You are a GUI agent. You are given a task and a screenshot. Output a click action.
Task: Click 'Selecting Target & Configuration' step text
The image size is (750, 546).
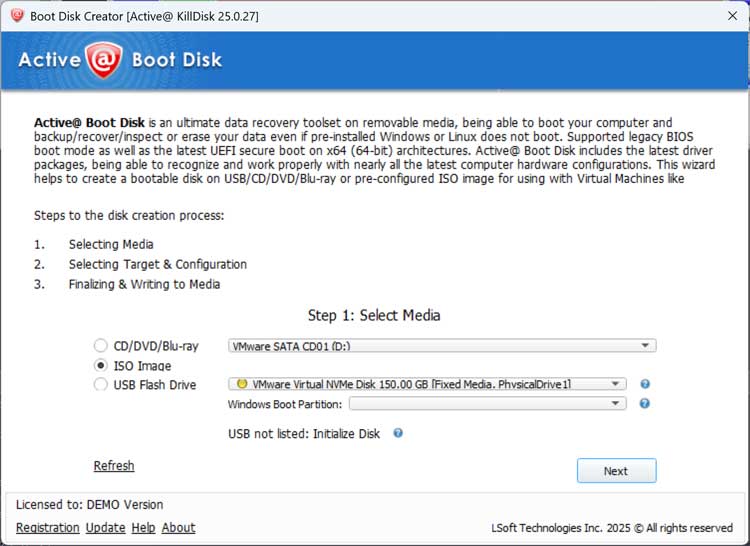[158, 264]
